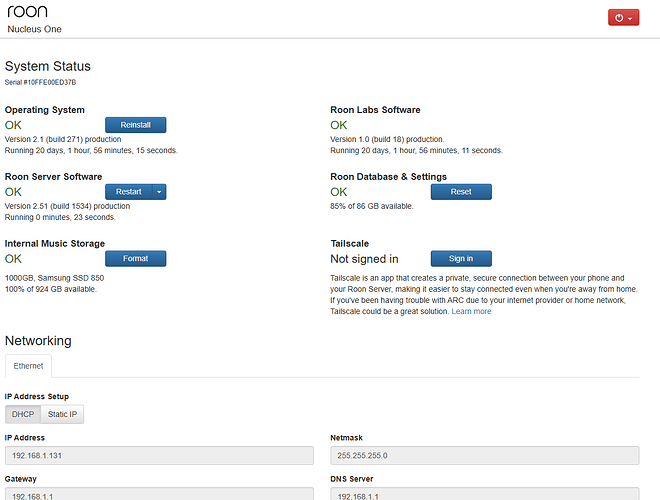Click Version 2.1 (build 271) production text
This screenshot has height=500, width=660.
coord(63,139)
